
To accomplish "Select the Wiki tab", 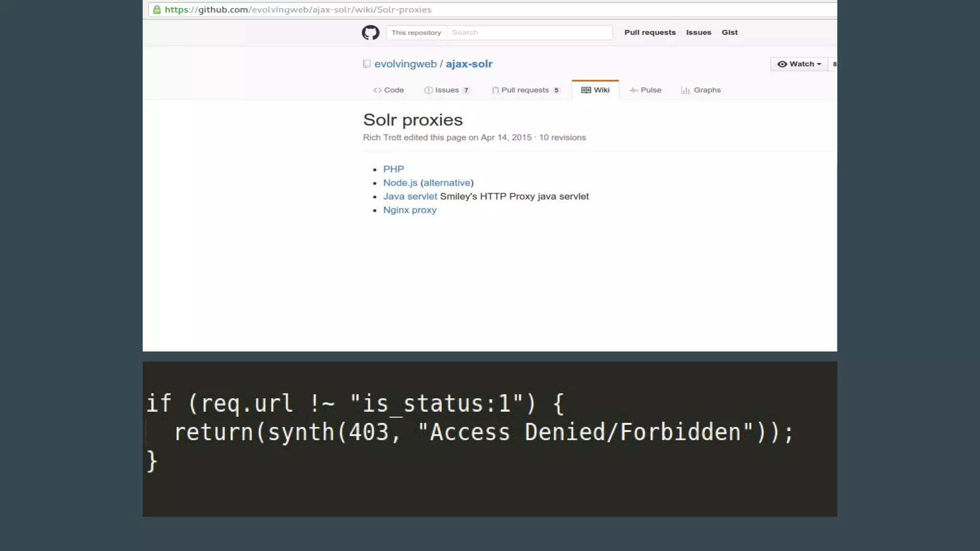I will 595,90.
